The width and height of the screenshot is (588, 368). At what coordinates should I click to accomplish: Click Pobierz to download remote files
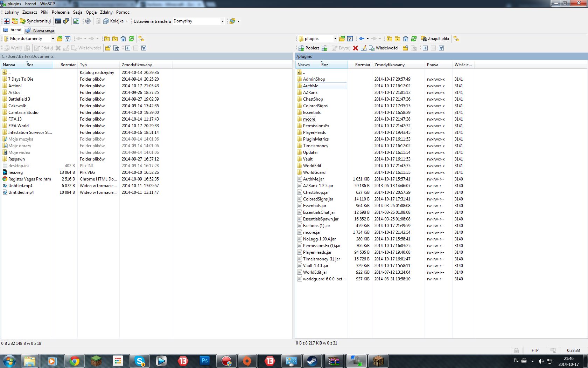click(x=309, y=48)
